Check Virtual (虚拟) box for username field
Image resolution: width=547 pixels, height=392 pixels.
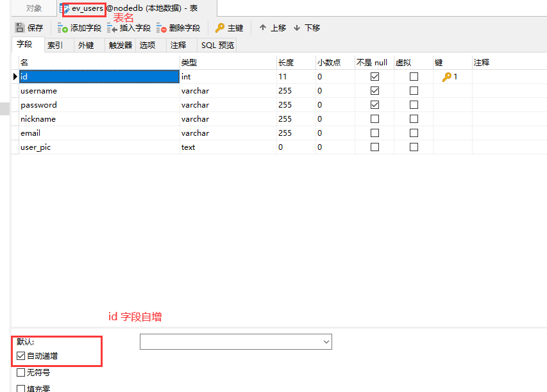click(x=414, y=90)
